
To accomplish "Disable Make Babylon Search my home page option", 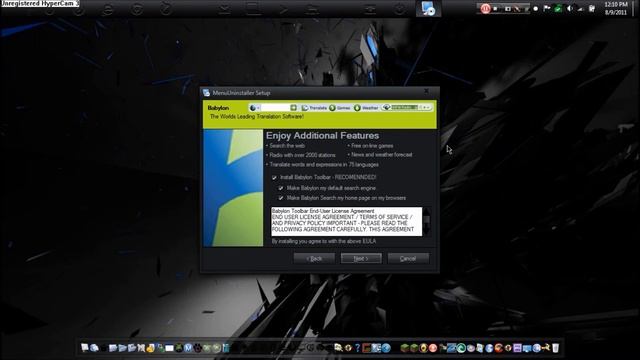I will (281, 198).
